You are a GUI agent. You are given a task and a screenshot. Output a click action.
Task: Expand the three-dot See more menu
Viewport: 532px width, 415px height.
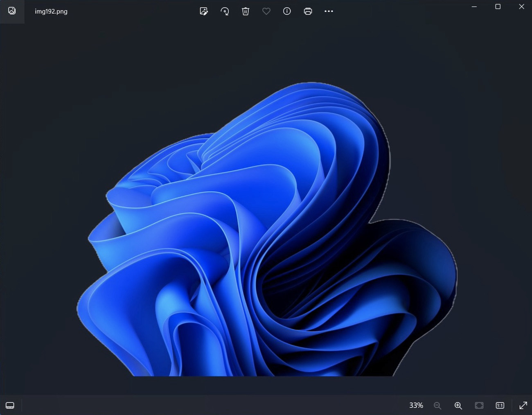(x=329, y=11)
